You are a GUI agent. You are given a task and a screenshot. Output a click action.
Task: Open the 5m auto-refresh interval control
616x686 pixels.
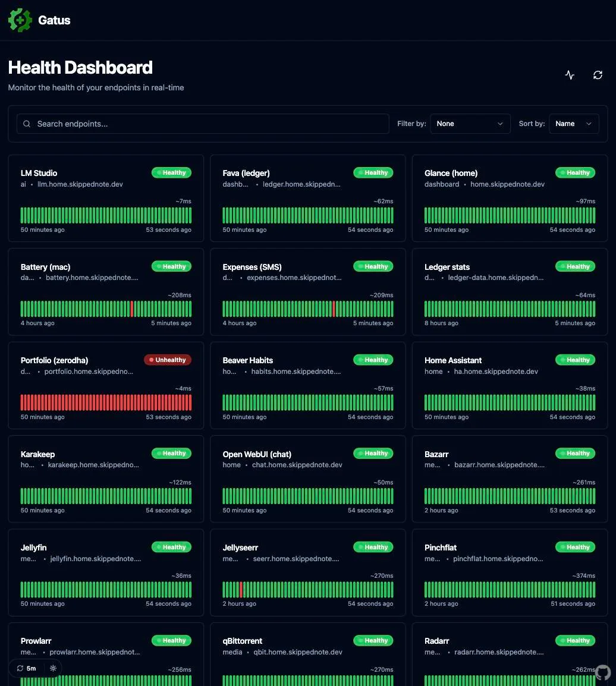click(26, 668)
